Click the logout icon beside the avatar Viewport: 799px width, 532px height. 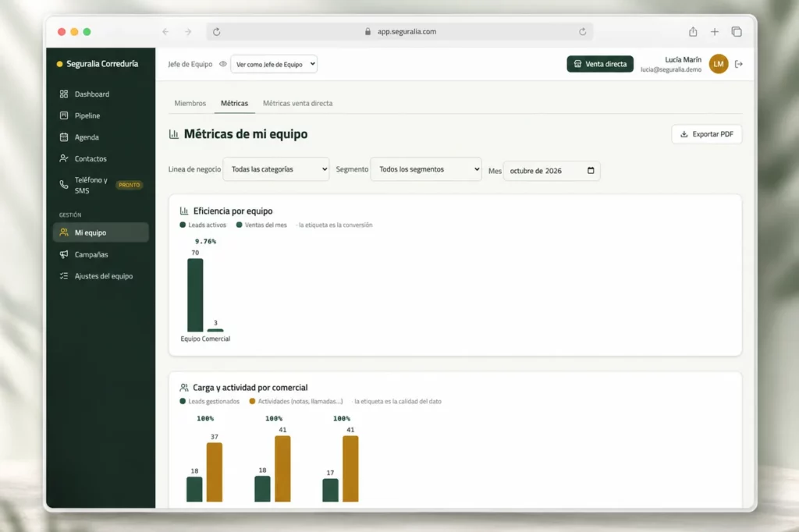coord(739,64)
